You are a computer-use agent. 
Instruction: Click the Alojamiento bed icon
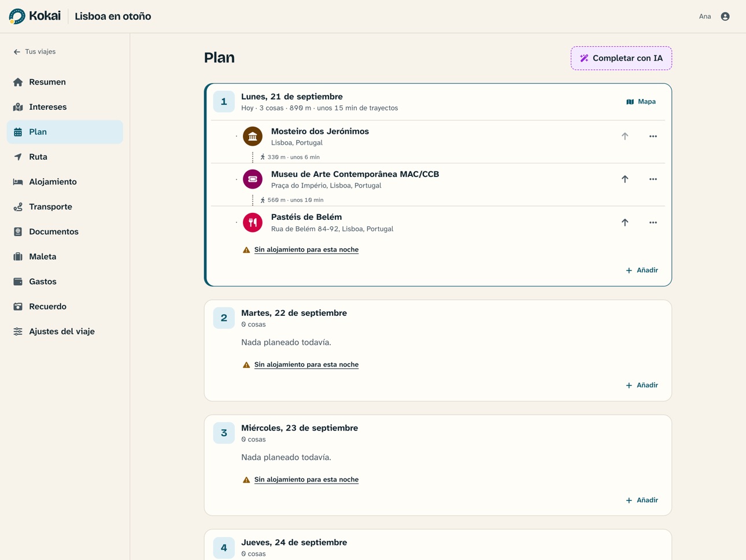[18, 182]
